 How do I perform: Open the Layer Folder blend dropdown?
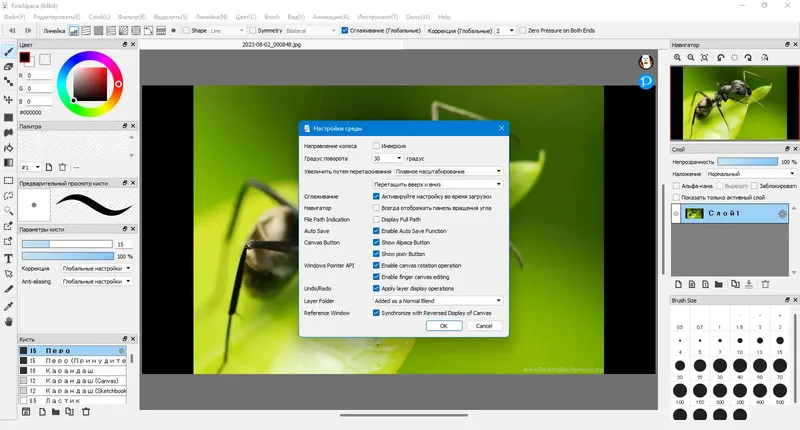tap(436, 300)
